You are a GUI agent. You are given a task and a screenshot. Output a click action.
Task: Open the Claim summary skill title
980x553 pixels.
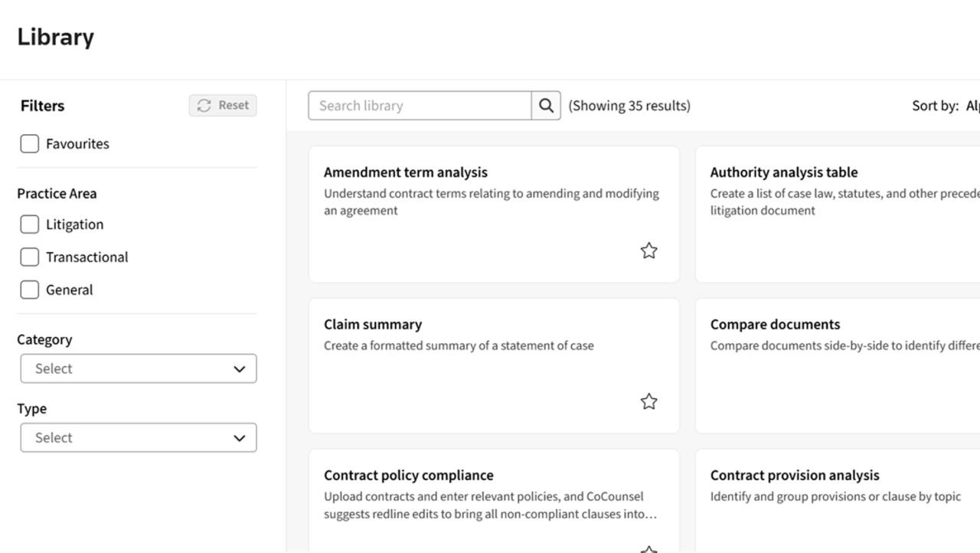click(x=372, y=324)
